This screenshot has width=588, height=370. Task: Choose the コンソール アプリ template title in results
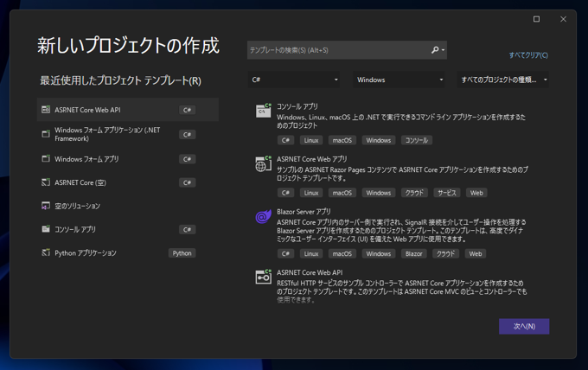(297, 106)
